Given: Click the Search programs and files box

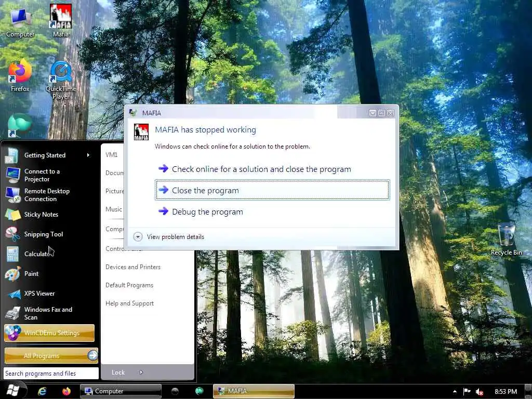Looking at the screenshot, I should (51, 373).
